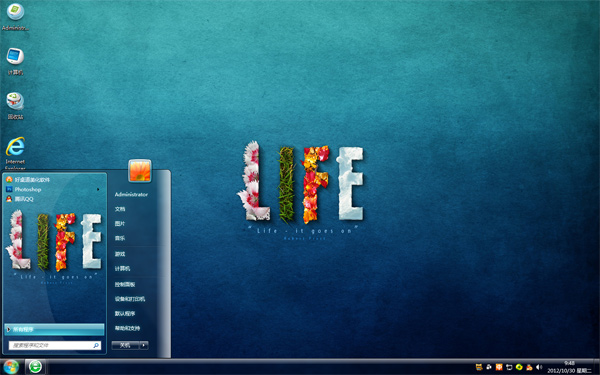Viewport: 600px width, 375px height.
Task: Click the search magnifier icon
Action: 96,345
